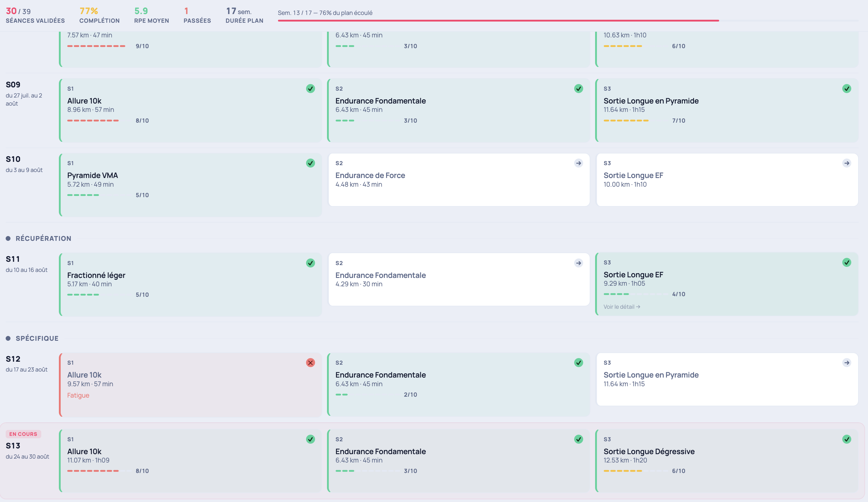Click the 8/10 RPE bar of S13 Allure 10k
The width and height of the screenshot is (868, 502).
coord(99,471)
